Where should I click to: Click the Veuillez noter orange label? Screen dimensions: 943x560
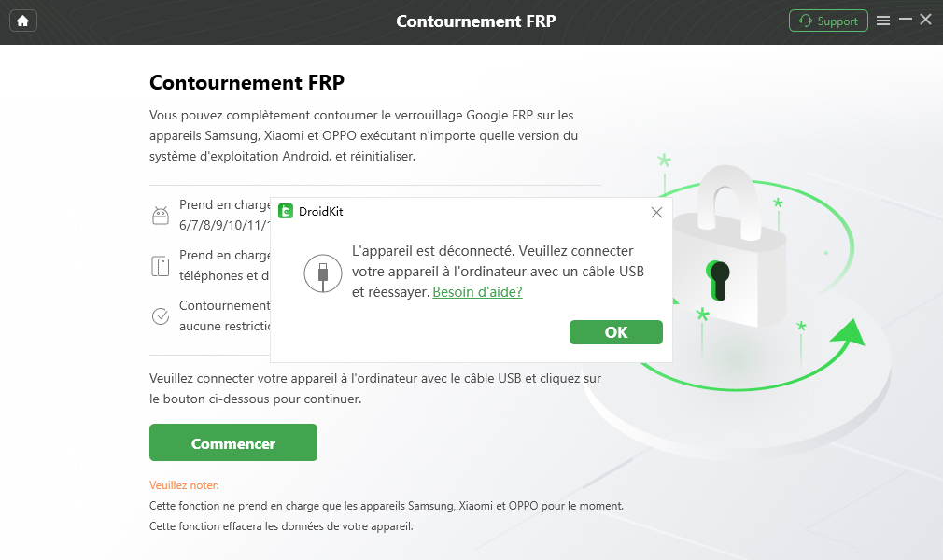[x=184, y=485]
